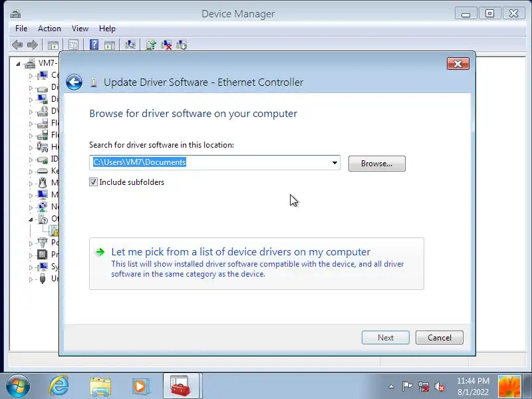The image size is (532, 399).
Task: Select the USB plug icon in the tree
Action: pos(43,279)
